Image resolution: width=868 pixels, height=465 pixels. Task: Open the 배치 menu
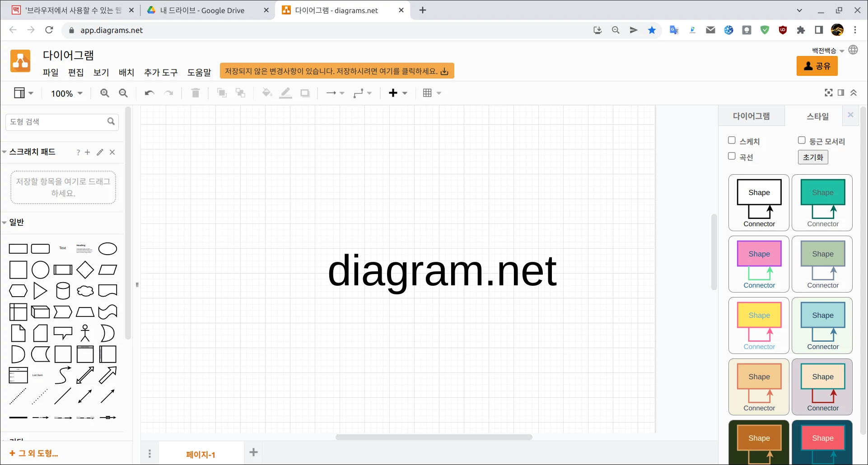coord(126,72)
